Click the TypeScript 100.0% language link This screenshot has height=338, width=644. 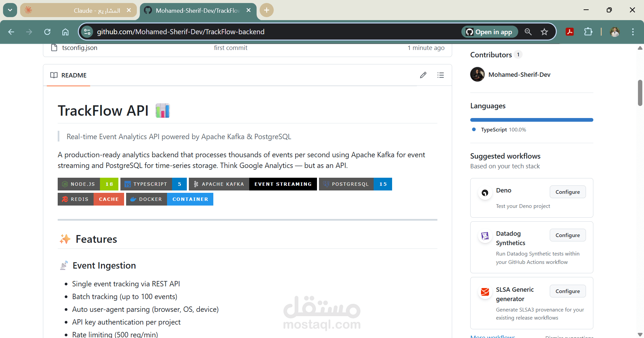(x=503, y=129)
